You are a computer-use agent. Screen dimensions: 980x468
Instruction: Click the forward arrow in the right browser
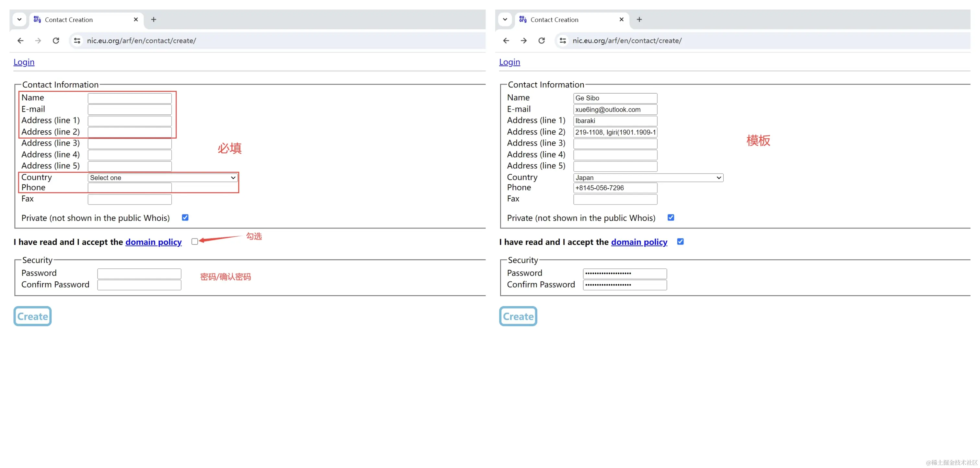coord(524,40)
